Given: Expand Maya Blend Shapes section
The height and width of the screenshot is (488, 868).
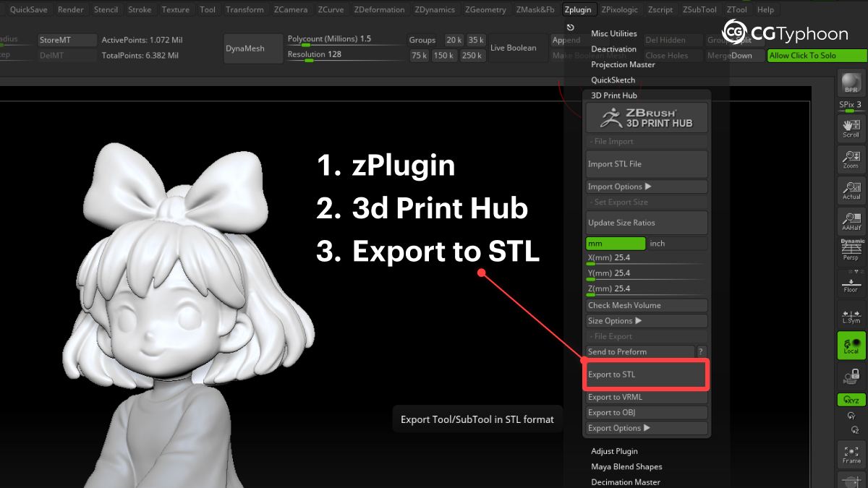Looking at the screenshot, I should [x=626, y=466].
